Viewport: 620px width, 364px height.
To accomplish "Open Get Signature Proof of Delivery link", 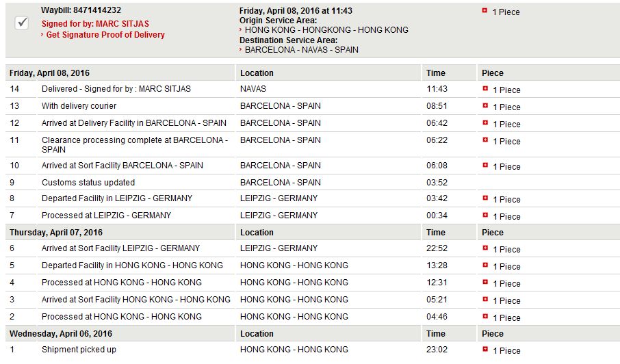I will click(105, 35).
